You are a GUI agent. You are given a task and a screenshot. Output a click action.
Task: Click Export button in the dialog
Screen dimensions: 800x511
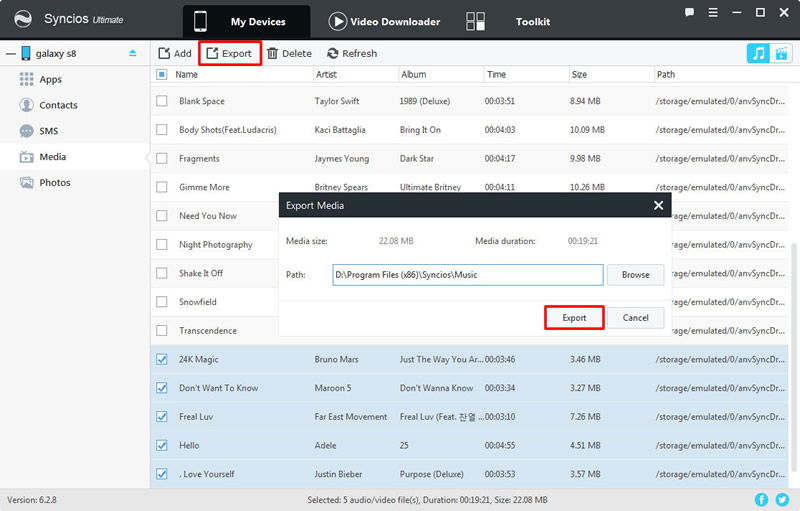(574, 318)
